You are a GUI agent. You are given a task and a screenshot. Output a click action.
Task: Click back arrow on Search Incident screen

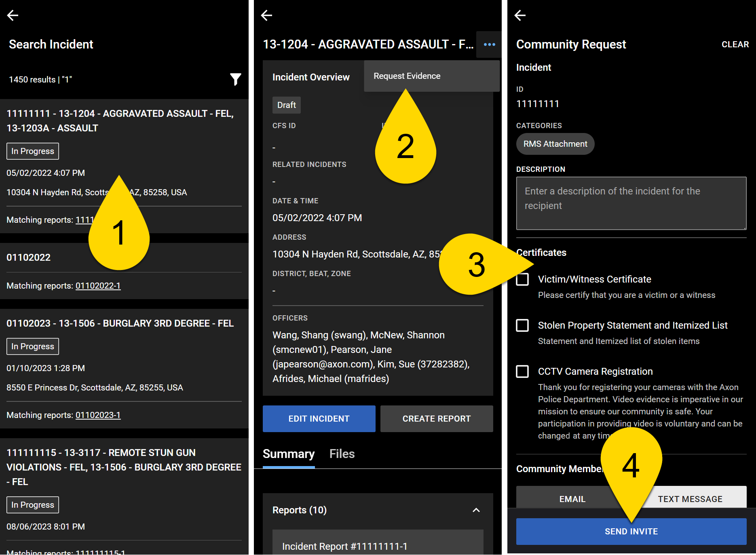tap(13, 15)
